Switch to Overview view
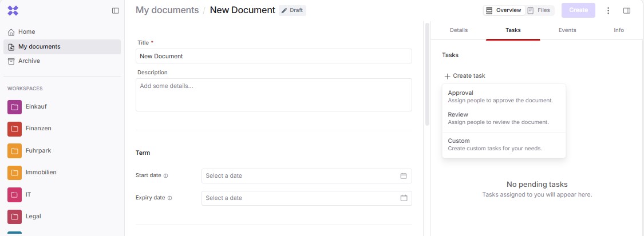Image resolution: width=644 pixels, height=236 pixels. pos(503,10)
